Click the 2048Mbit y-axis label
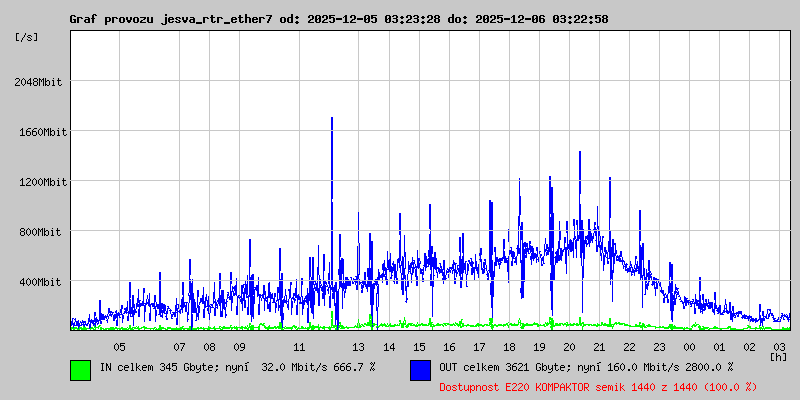Screen dimensions: 800x400 pos(40,82)
